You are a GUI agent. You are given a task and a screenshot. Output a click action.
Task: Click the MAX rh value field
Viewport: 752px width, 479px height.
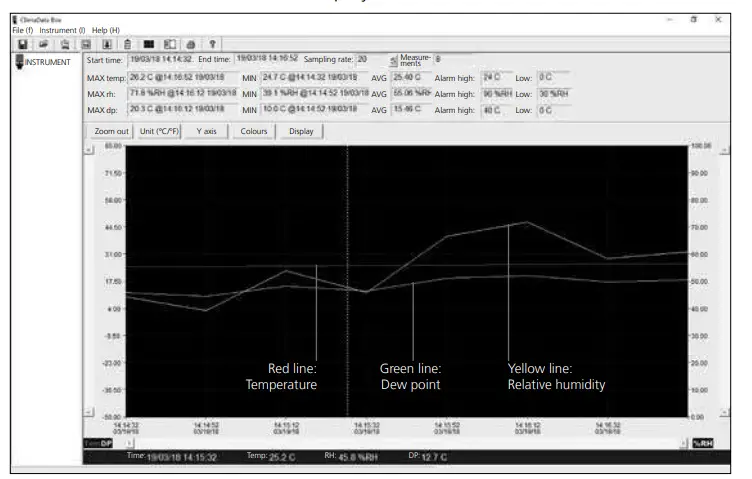click(x=182, y=93)
